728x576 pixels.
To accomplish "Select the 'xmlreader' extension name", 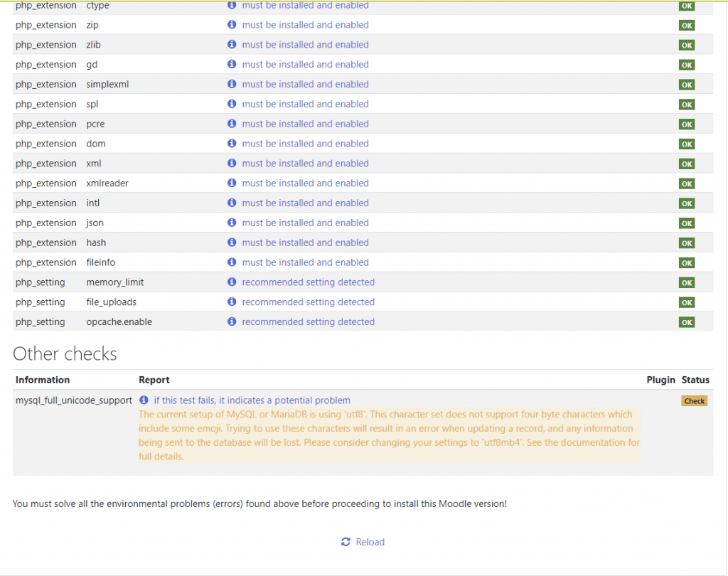I will point(107,183).
